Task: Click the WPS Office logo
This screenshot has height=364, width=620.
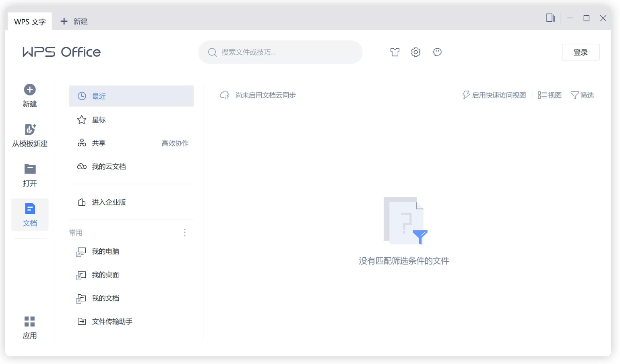Action: point(62,52)
